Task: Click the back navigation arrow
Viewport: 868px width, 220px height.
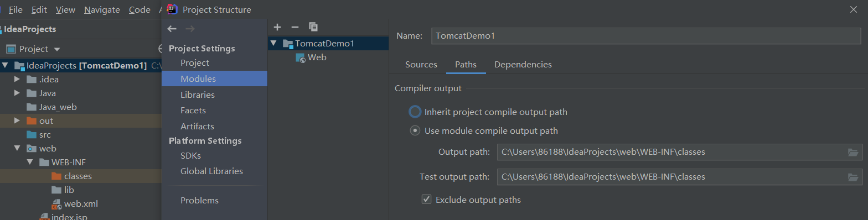Action: 172,29
